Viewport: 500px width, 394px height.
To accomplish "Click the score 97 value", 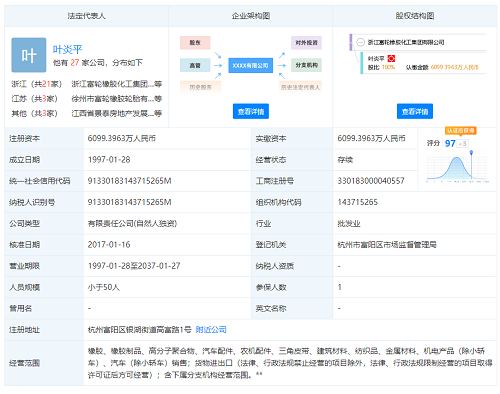I will pyautogui.click(x=450, y=143).
